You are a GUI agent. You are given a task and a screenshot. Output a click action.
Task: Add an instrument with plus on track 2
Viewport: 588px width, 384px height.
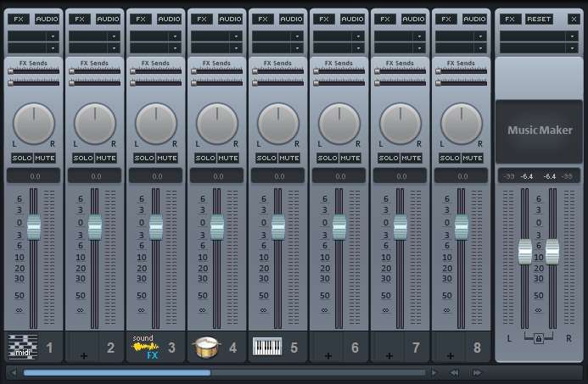pyautogui.click(x=84, y=356)
